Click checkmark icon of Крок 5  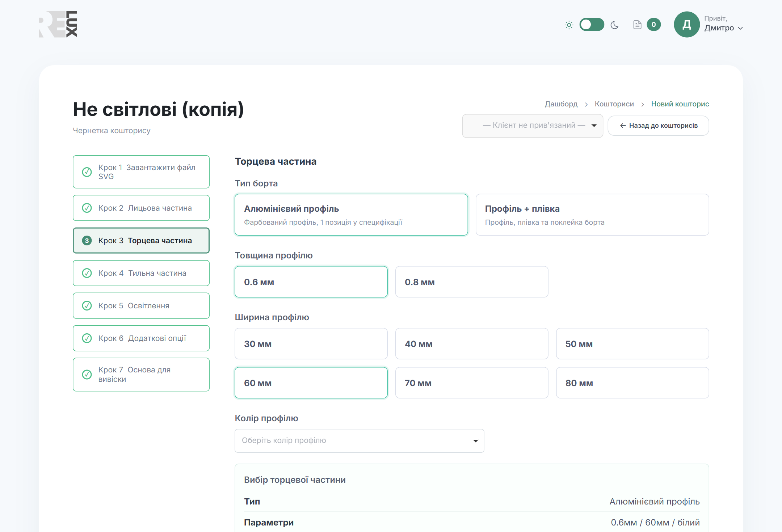pyautogui.click(x=87, y=306)
